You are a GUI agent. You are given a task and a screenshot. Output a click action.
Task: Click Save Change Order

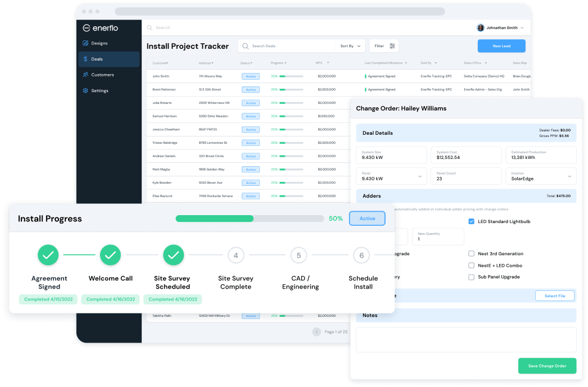click(547, 366)
